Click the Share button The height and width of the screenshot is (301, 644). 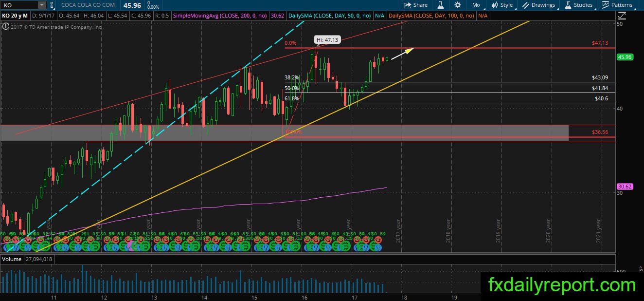416,5
